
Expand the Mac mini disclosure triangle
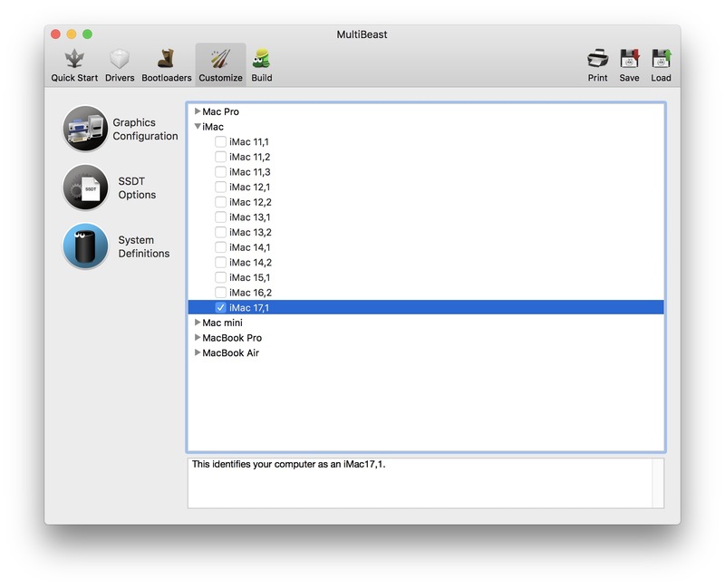coord(198,323)
